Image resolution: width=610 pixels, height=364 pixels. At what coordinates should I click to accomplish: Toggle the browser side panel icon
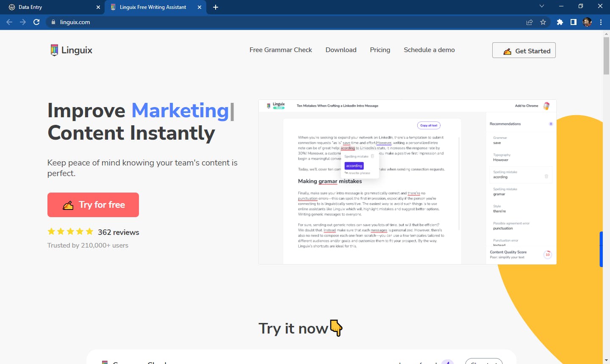(x=574, y=22)
